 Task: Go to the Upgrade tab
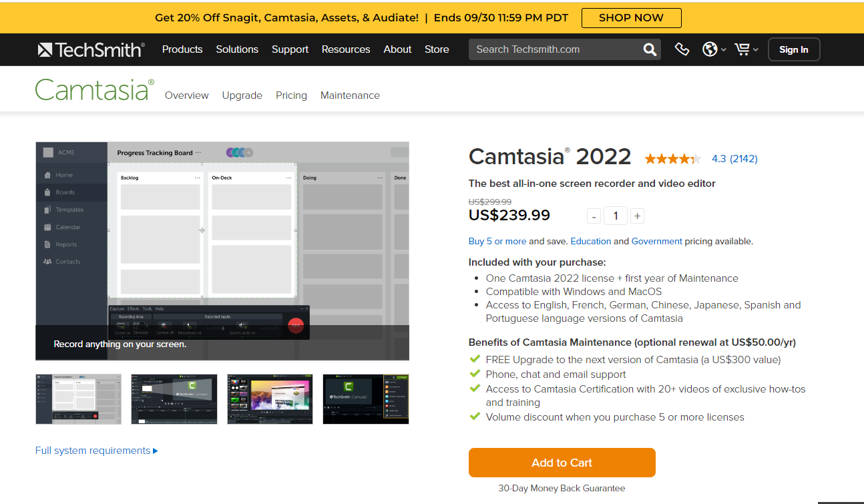(x=242, y=95)
